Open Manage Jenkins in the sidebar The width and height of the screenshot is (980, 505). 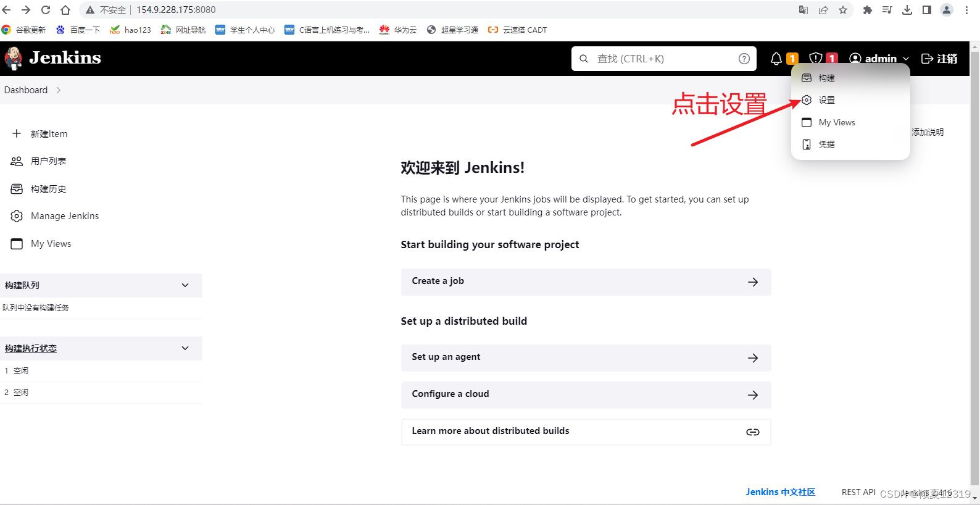[65, 216]
